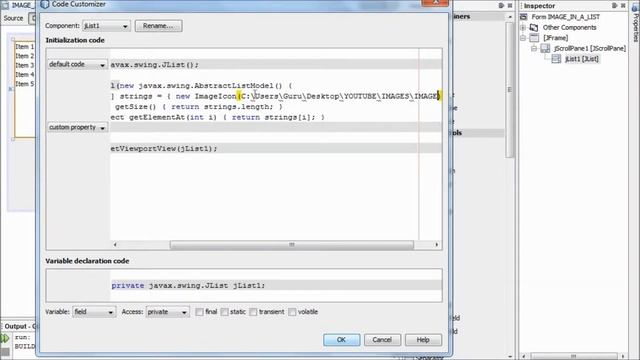Select jList1 [JList] in Inspector
Image resolution: width=640 pixels, height=360 pixels.
(581, 59)
